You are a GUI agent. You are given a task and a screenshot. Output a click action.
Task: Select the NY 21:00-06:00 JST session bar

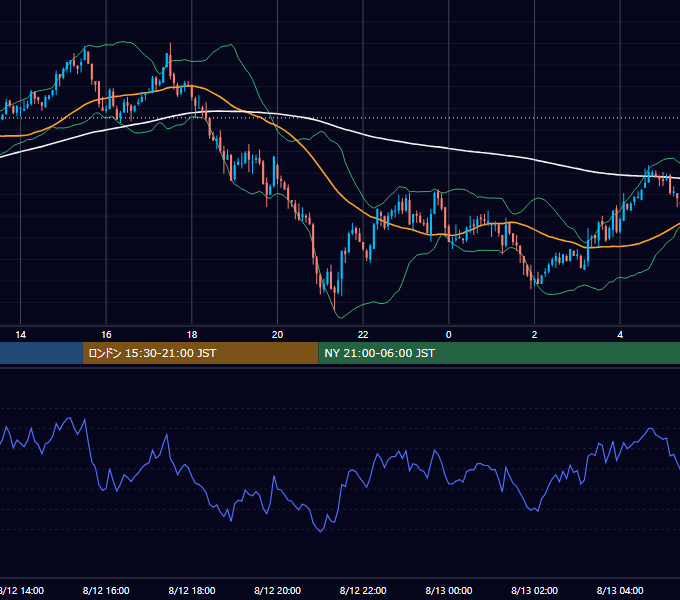pyautogui.click(x=499, y=353)
